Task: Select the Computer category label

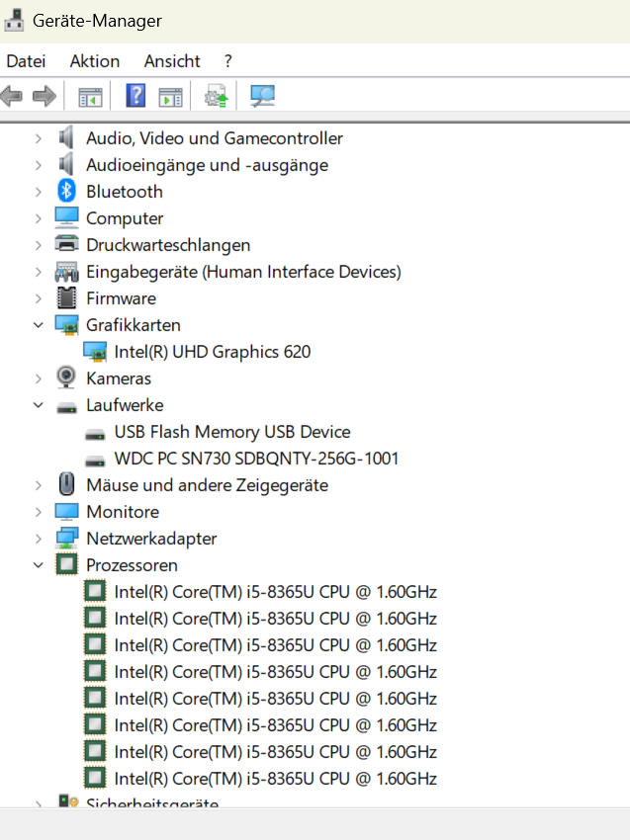Action: tap(125, 218)
